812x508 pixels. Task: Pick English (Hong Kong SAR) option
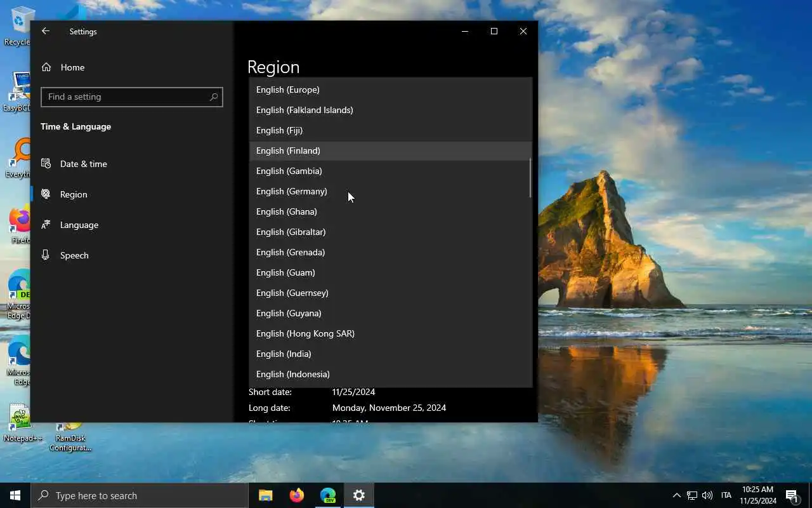[390, 333]
